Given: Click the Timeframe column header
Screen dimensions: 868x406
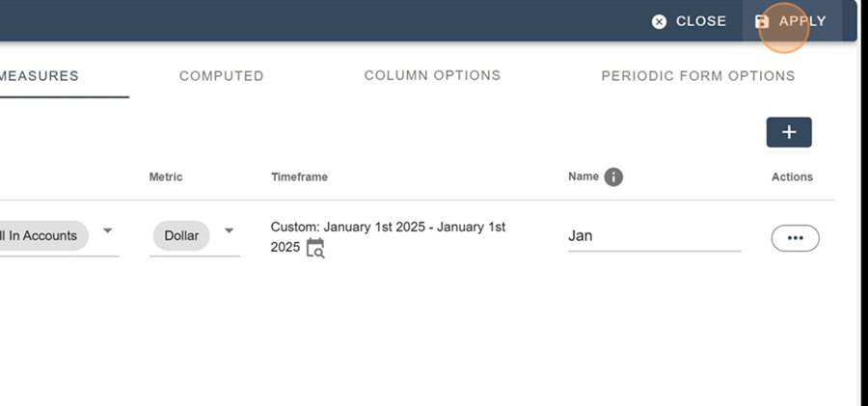Looking at the screenshot, I should (300, 177).
